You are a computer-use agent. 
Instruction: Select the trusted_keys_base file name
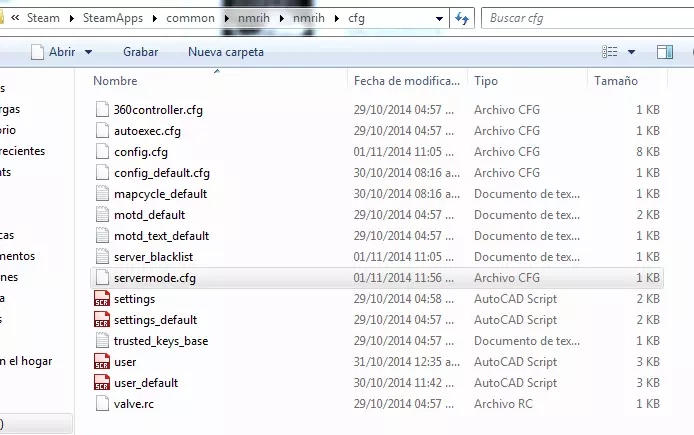[161, 341]
